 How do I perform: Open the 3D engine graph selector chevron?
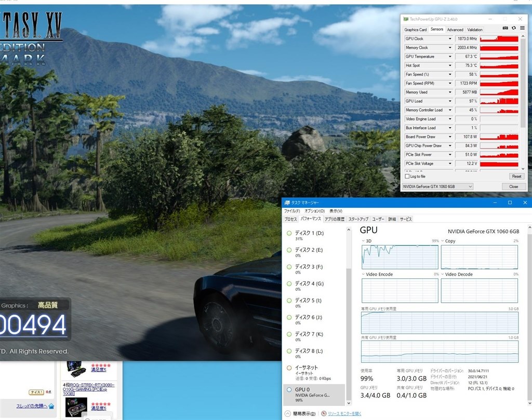(363, 241)
